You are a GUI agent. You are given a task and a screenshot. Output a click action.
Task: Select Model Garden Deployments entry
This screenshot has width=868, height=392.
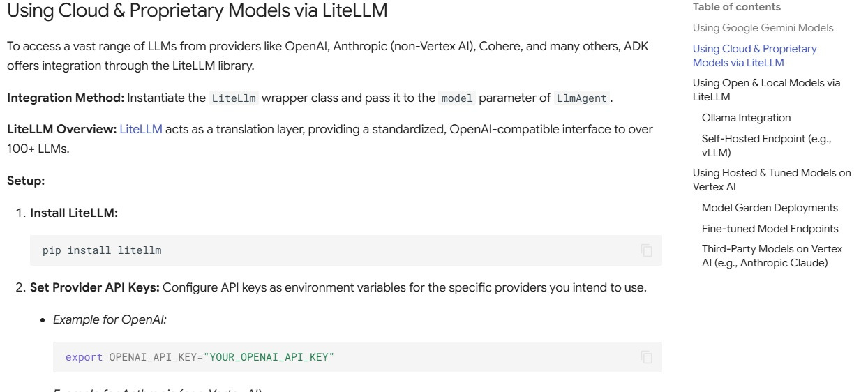coord(770,208)
